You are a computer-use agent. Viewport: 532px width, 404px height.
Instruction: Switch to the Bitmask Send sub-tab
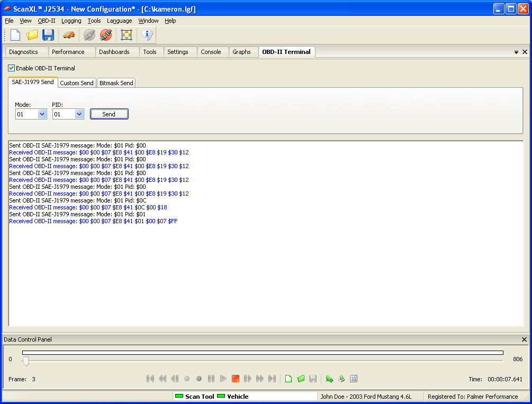click(x=116, y=83)
